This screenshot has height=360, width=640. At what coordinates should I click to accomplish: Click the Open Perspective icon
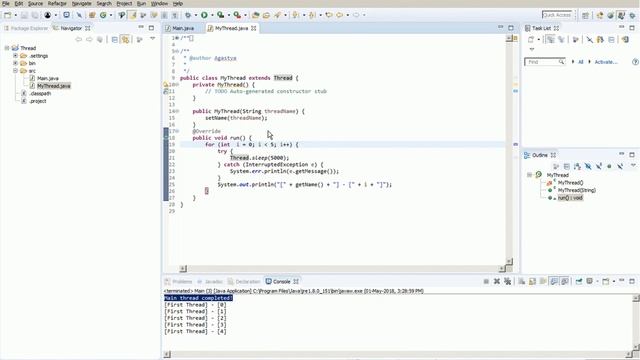(585, 15)
